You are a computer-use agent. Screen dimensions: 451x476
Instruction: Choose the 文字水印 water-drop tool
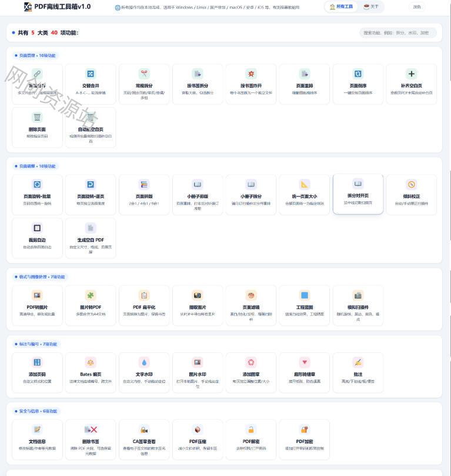point(144,373)
